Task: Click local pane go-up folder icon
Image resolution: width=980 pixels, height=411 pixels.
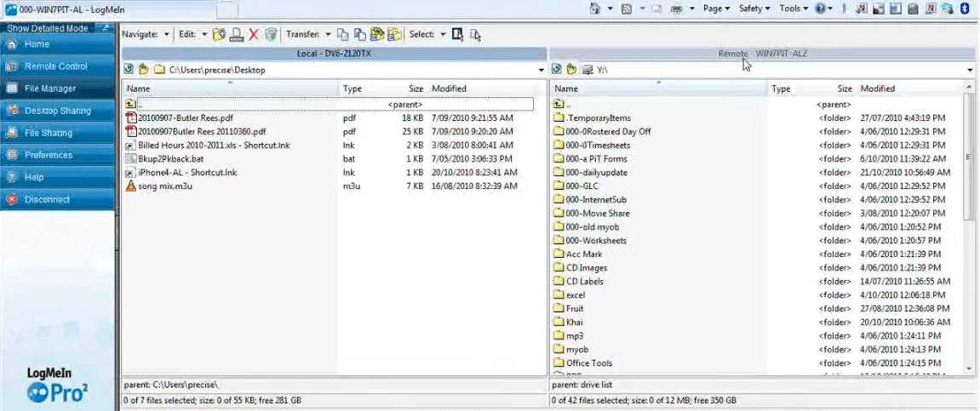Action: tap(143, 70)
